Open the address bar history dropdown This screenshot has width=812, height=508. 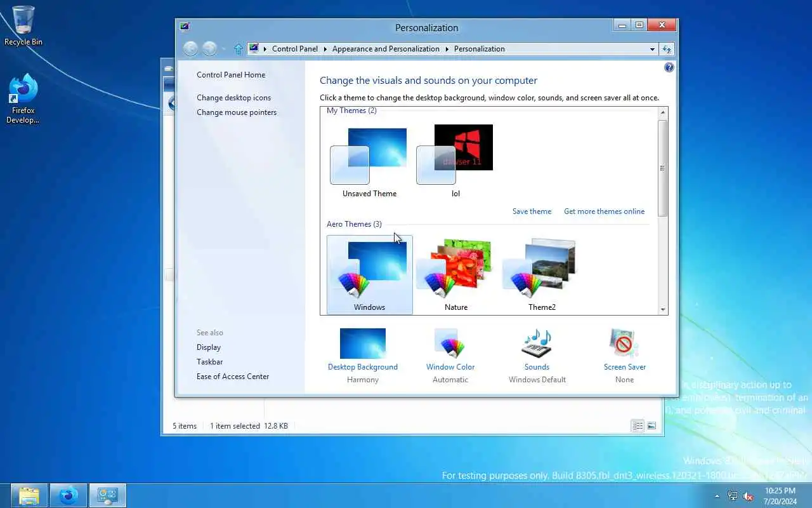point(652,49)
